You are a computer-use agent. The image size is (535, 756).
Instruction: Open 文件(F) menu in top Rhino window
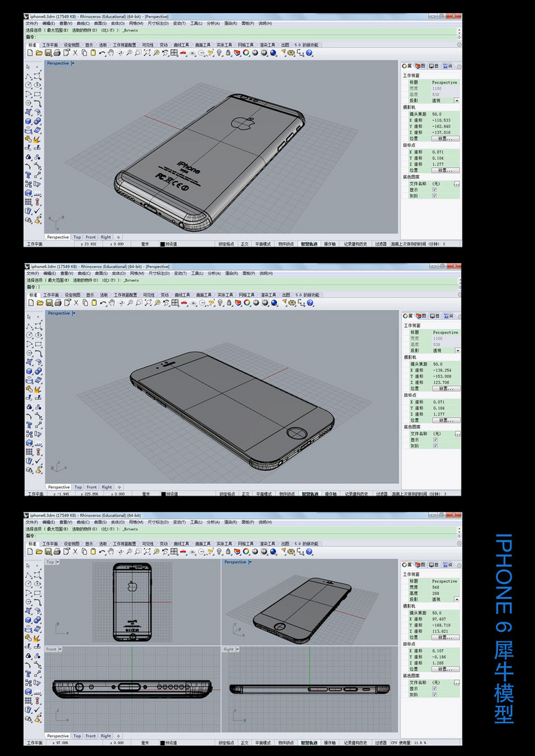coord(32,23)
